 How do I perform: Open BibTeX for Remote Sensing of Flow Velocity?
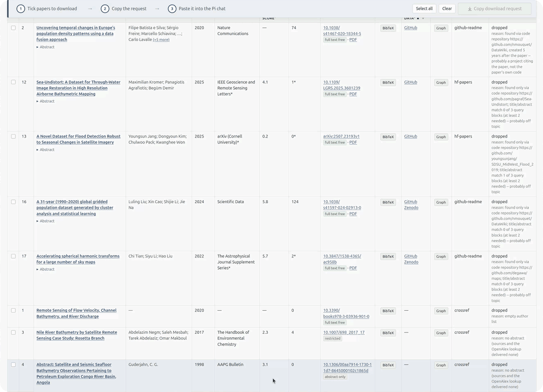pos(388,311)
